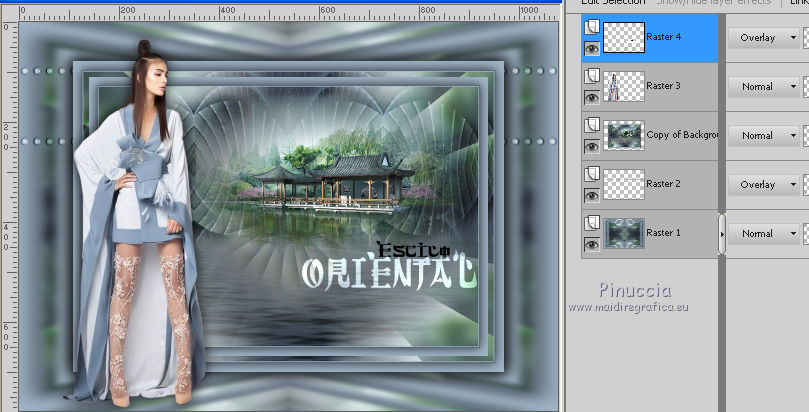
Task: Open the Overlay blend mode dropdown for Raster 2
Action: [x=764, y=185]
